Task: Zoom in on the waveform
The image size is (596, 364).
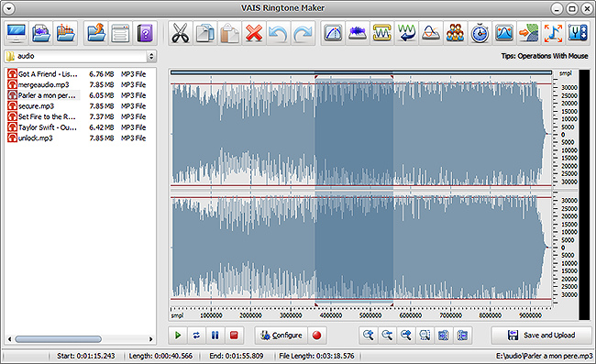Action: [x=368, y=336]
